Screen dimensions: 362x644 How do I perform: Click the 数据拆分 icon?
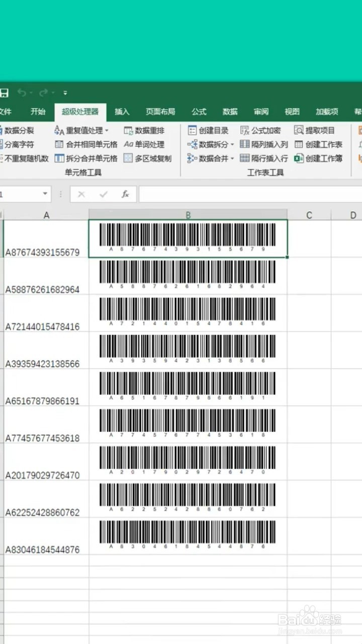point(192,144)
